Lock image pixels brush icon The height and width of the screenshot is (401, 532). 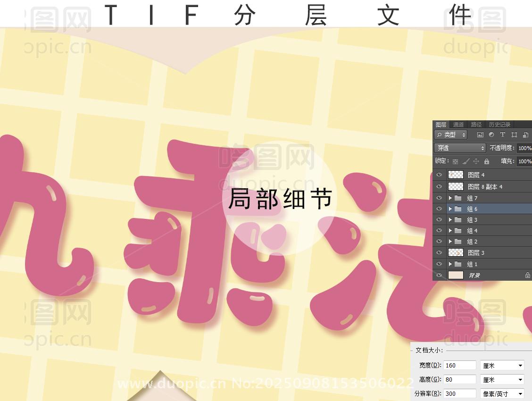(466, 161)
